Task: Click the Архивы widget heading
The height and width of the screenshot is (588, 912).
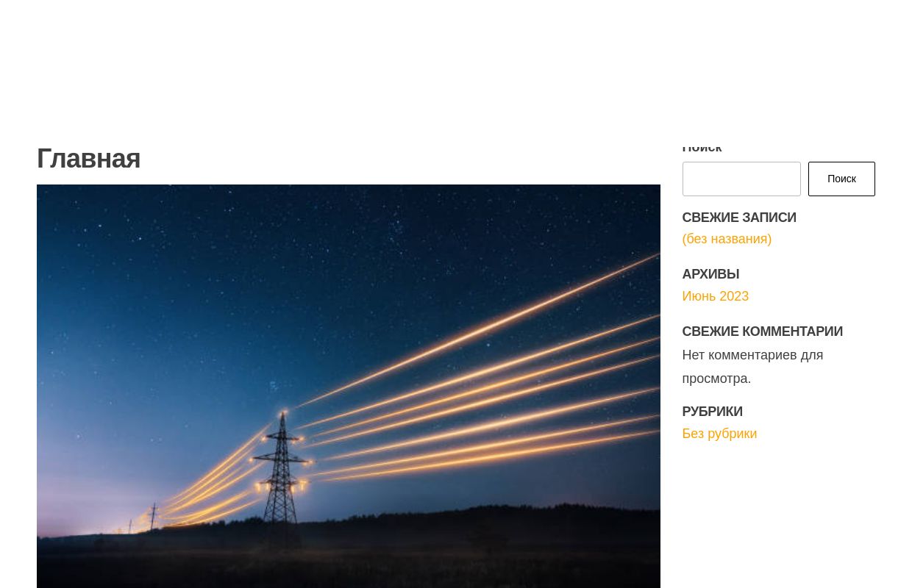Action: [710, 274]
